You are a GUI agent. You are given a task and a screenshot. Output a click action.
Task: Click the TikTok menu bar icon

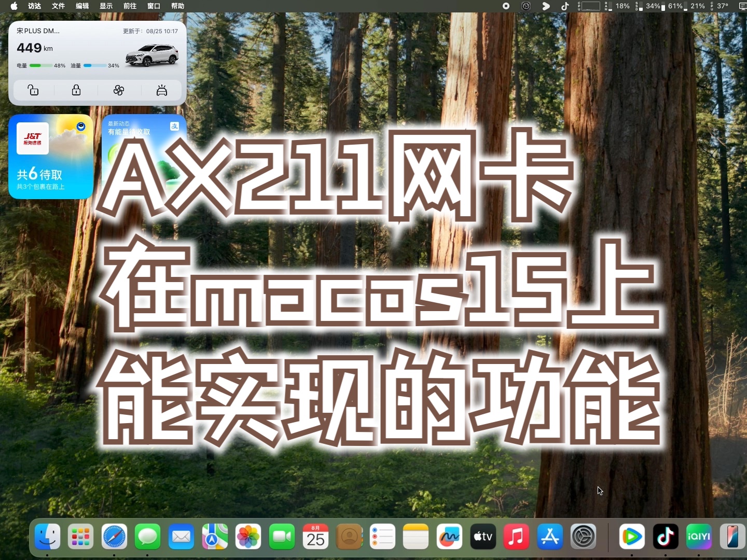[565, 6]
